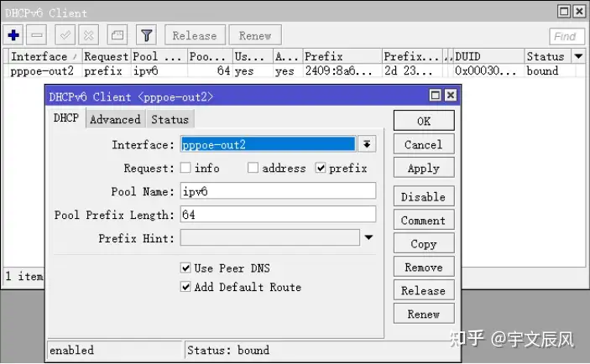Click the comment note toolbar icon
Image resolution: width=590 pixels, height=364 pixels.
[117, 35]
